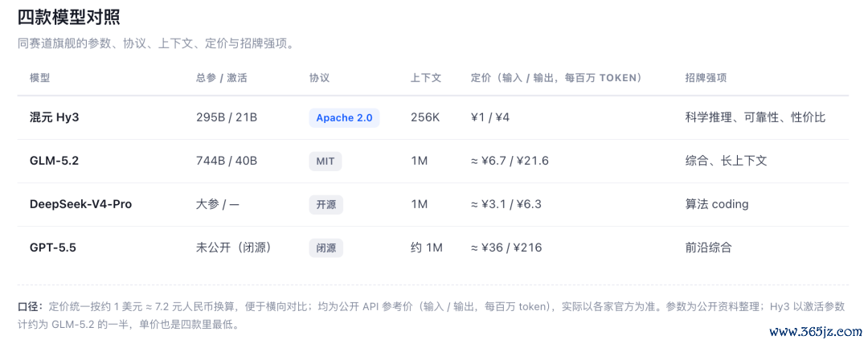Open the www.365jz.com watermark link
Image resolution: width=868 pixels, height=344 pixels.
point(817,333)
